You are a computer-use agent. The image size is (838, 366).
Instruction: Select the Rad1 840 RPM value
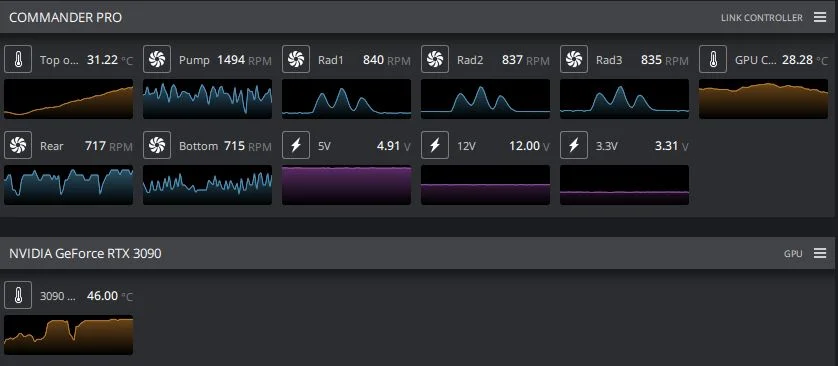tap(386, 60)
